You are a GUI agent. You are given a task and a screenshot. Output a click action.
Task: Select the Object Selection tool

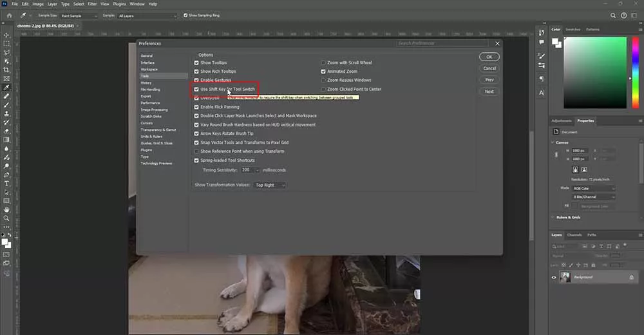(x=6, y=61)
